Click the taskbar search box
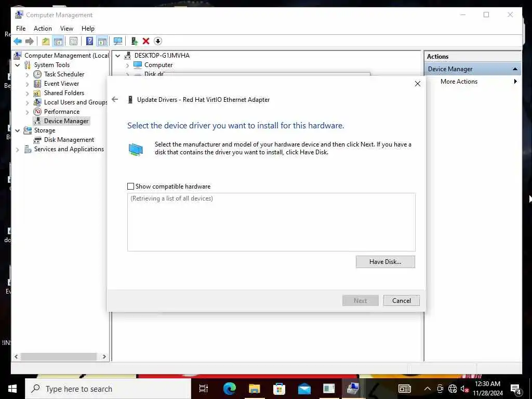 [108, 389]
